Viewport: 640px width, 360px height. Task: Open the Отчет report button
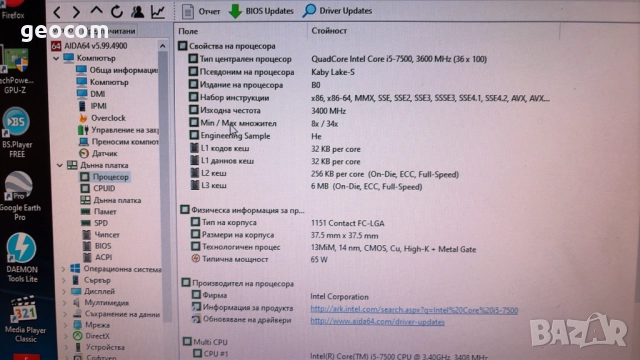pos(201,11)
